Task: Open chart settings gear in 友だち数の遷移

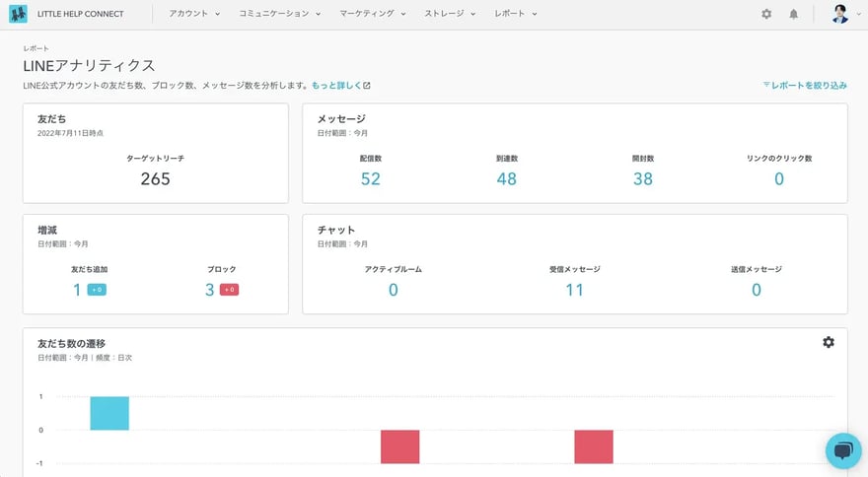Action: (829, 342)
